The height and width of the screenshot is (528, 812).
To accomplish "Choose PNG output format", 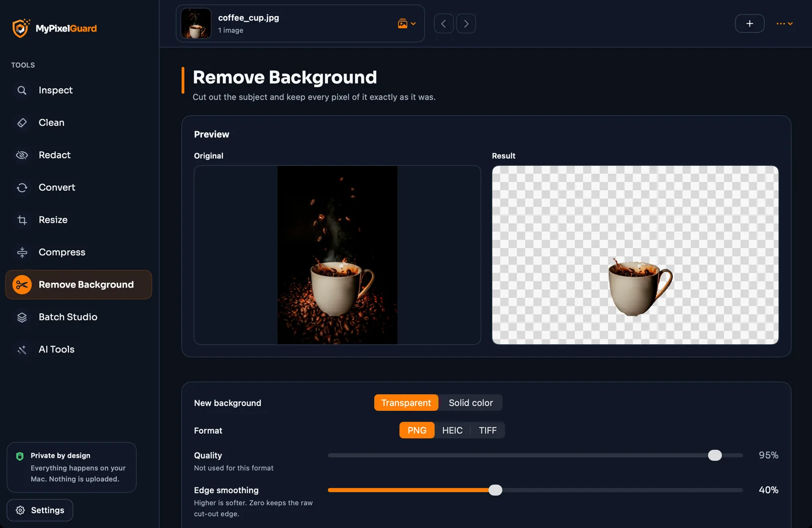I will 417,431.
